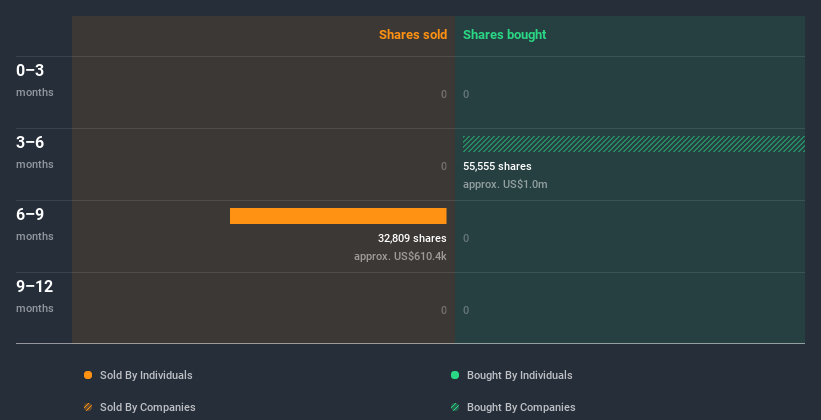The image size is (821, 420).
Task: Click the Shares bought column header
Action: pos(504,35)
